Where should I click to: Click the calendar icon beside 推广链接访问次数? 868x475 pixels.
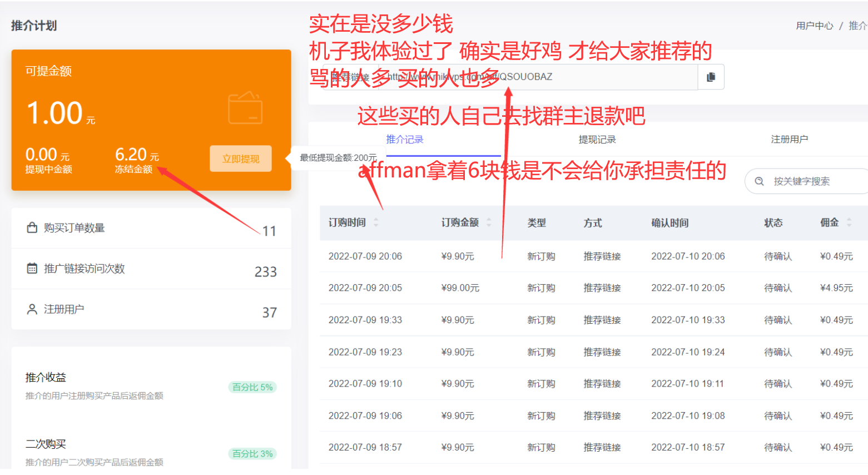[32, 268]
